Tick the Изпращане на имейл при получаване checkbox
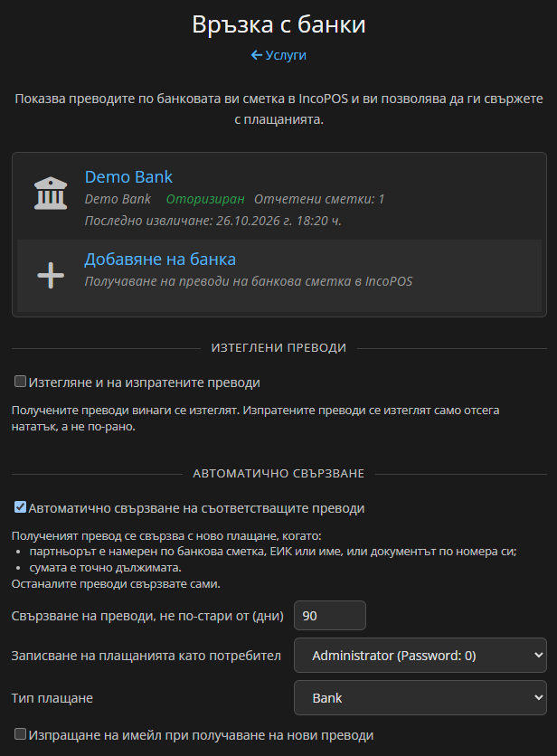Screen dimensions: 557x756 tap(20, 733)
